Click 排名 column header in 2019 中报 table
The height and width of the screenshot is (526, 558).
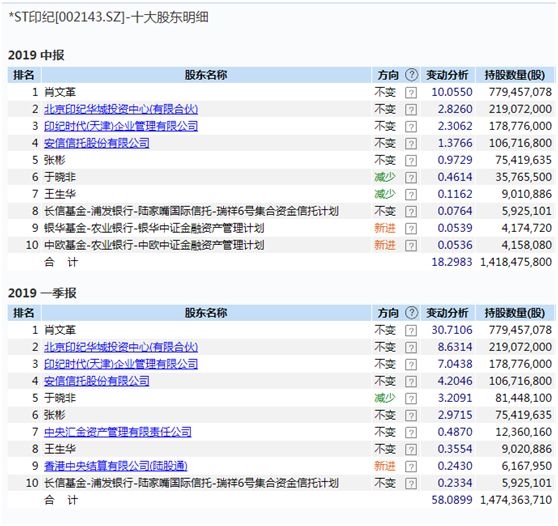(x=24, y=75)
